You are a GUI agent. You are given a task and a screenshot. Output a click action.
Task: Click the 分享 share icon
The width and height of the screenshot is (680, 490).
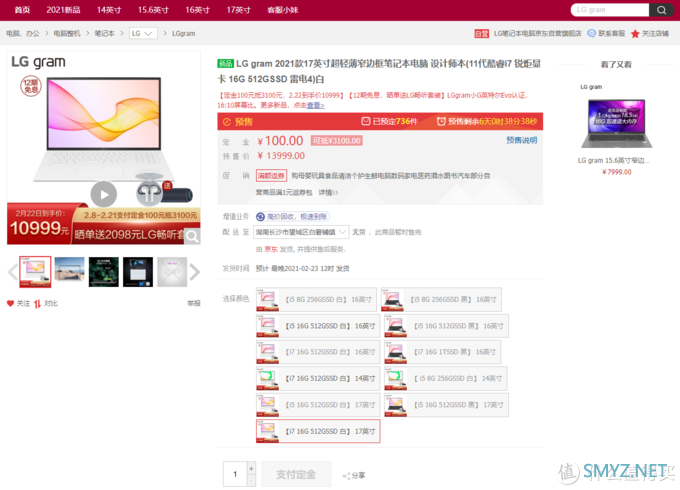[347, 475]
